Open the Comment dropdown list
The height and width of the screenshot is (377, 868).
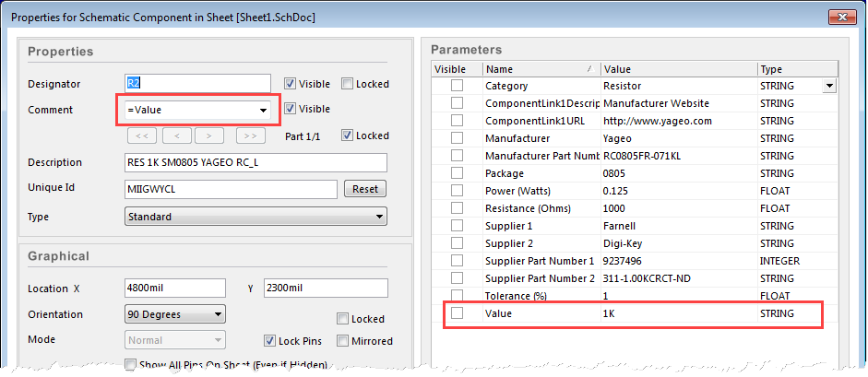[265, 111]
